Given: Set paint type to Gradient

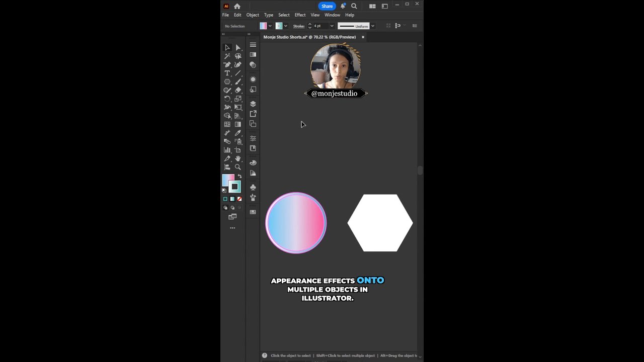Looking at the screenshot, I should click(x=232, y=199).
